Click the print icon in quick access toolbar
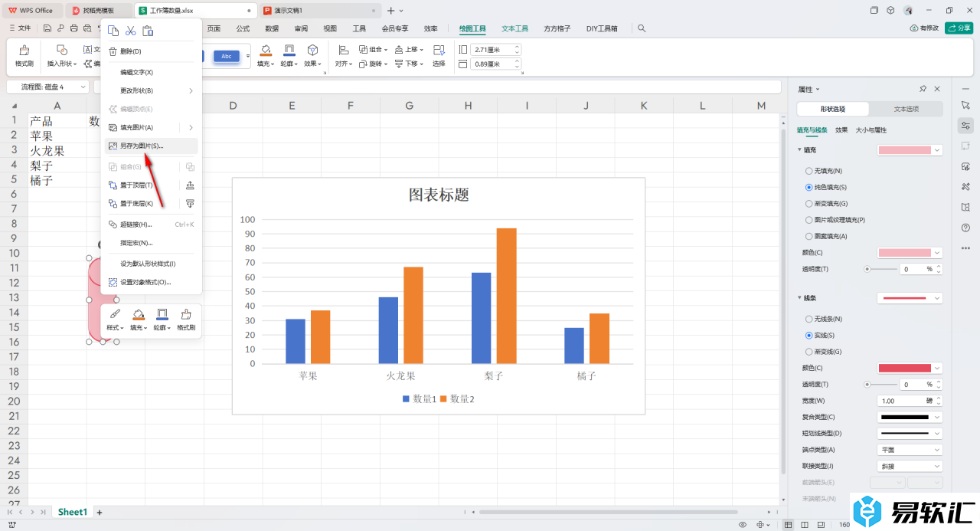The height and width of the screenshot is (531, 980). click(73, 28)
